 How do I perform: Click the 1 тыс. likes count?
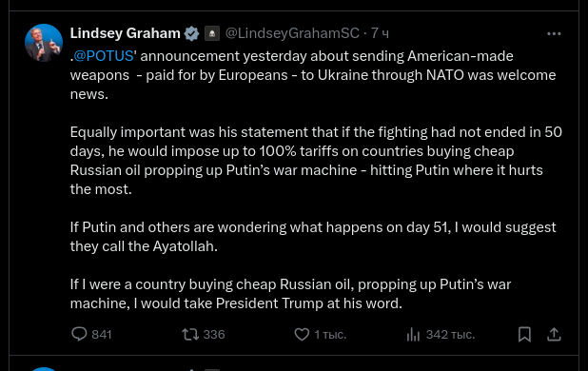(x=330, y=334)
